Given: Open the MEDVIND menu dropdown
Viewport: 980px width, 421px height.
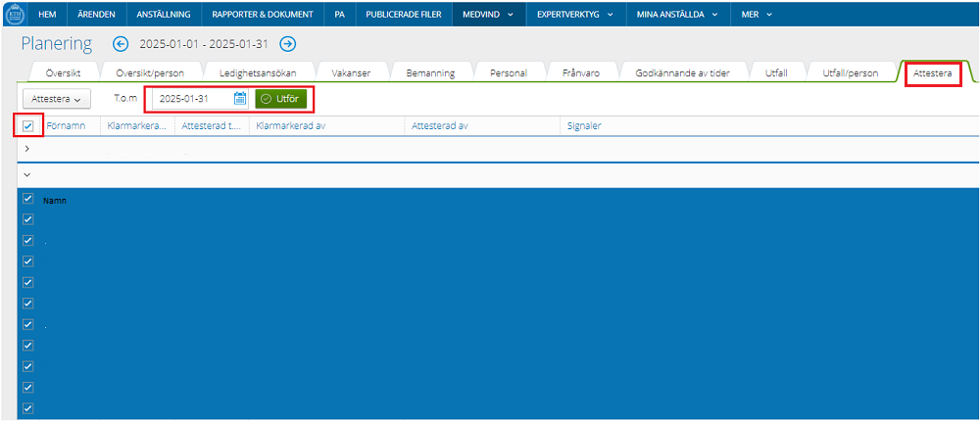Looking at the screenshot, I should point(488,15).
